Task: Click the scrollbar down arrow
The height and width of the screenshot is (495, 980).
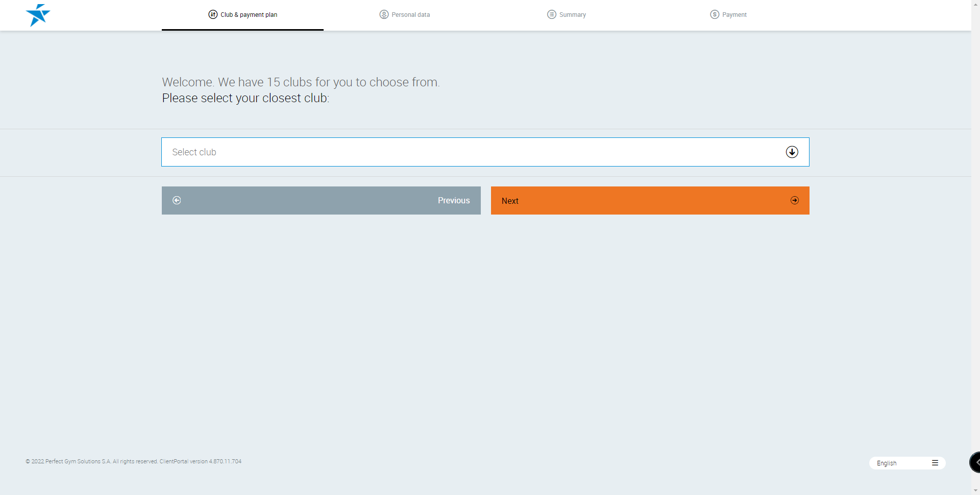Action: (975, 491)
